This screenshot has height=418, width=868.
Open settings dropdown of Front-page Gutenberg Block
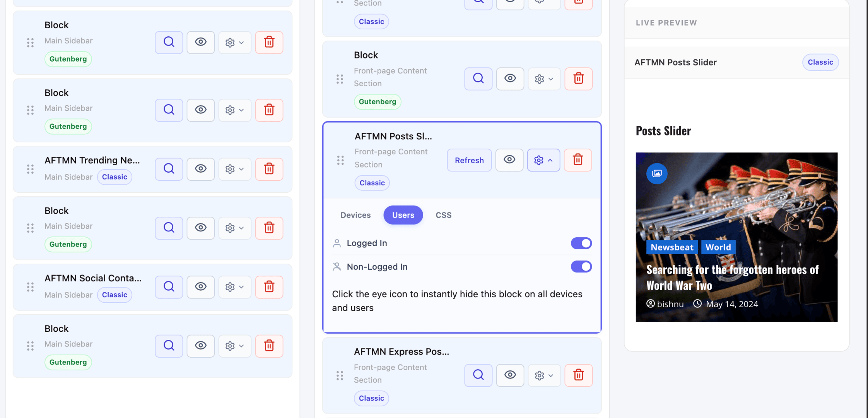point(544,79)
